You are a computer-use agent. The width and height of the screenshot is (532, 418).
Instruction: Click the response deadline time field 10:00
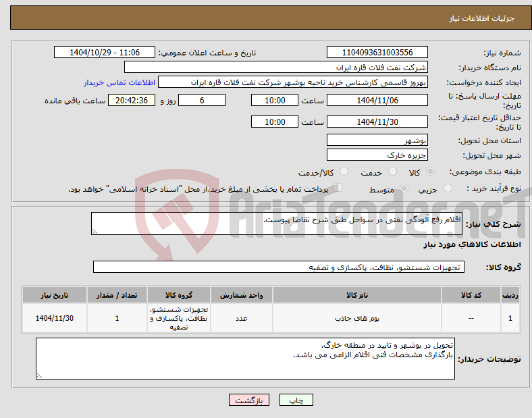[275, 101]
